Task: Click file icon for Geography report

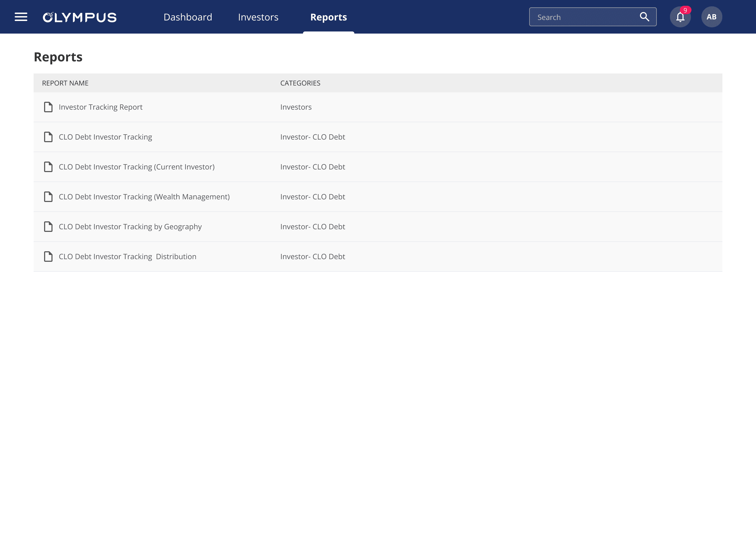Action: [x=48, y=227]
